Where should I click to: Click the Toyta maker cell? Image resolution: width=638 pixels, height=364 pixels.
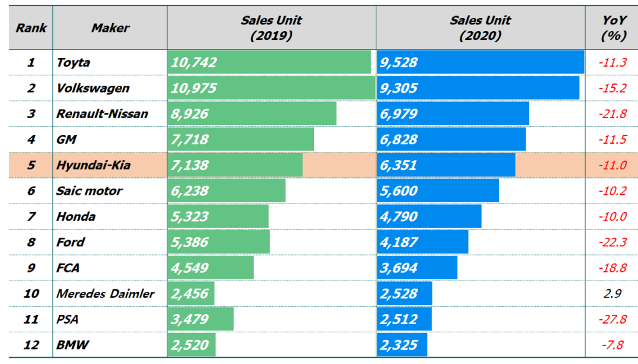click(x=74, y=62)
